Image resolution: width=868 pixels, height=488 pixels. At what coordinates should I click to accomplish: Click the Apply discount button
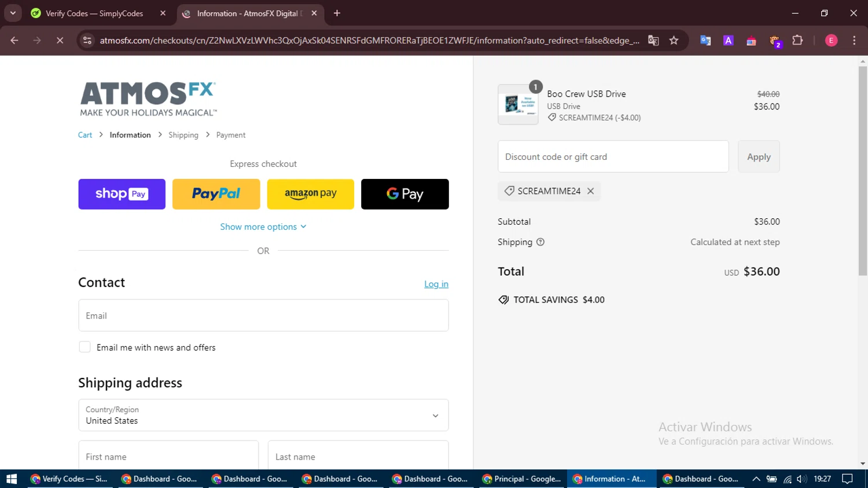tap(759, 156)
